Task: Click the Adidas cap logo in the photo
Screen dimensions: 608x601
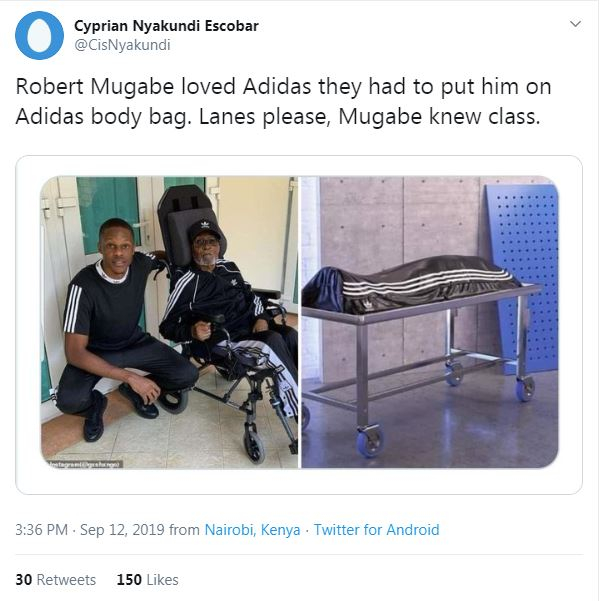Action: tap(205, 225)
